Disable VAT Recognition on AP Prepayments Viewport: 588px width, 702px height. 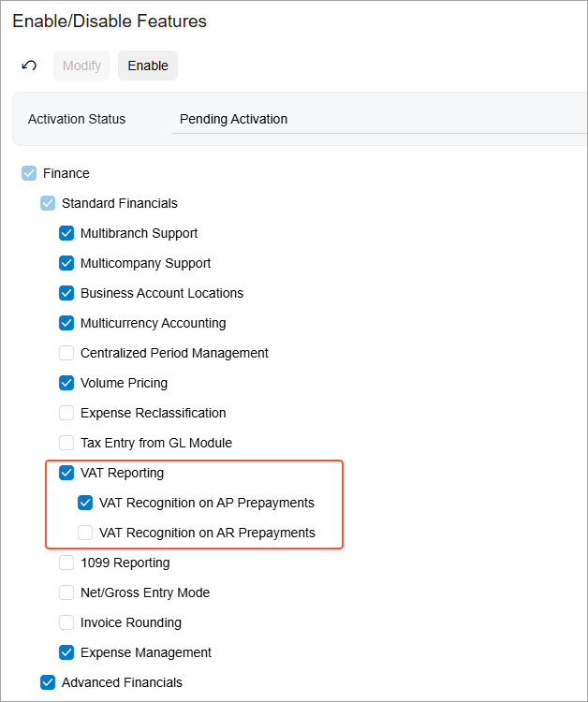tap(85, 503)
